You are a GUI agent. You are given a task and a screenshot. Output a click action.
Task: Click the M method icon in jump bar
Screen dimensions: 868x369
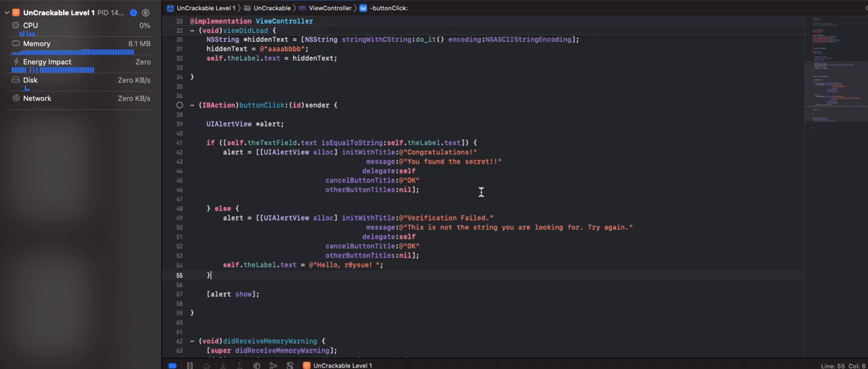pos(363,8)
